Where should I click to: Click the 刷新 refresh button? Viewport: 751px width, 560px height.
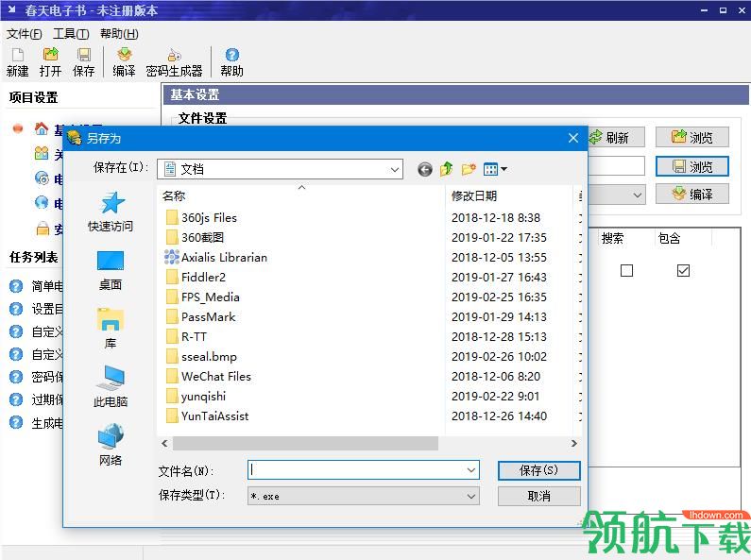(x=616, y=138)
